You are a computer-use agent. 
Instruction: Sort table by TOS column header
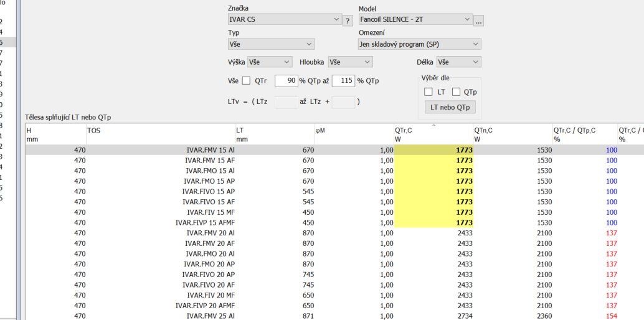(x=161, y=134)
